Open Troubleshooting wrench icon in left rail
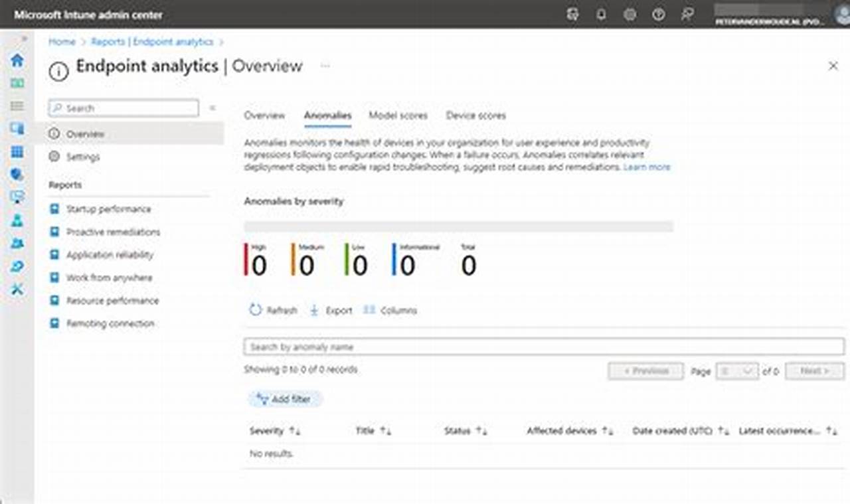Screen dimensions: 850x504 17,289
